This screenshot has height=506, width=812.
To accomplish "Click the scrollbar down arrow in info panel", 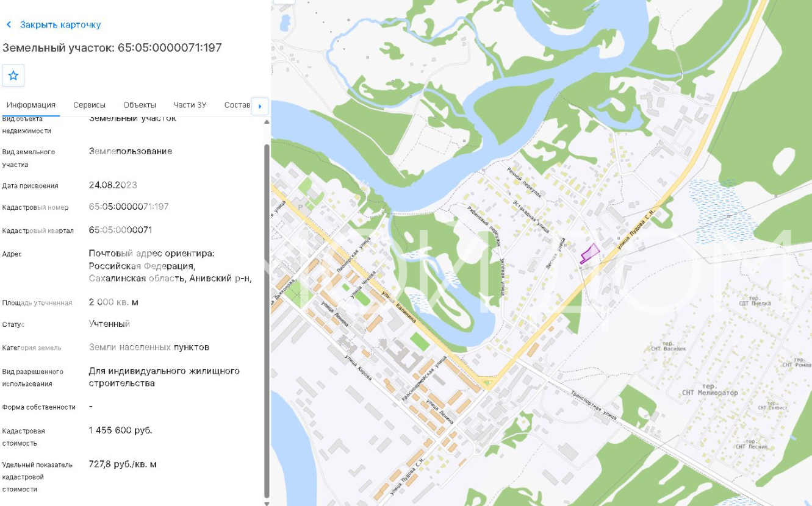I will pos(266,503).
